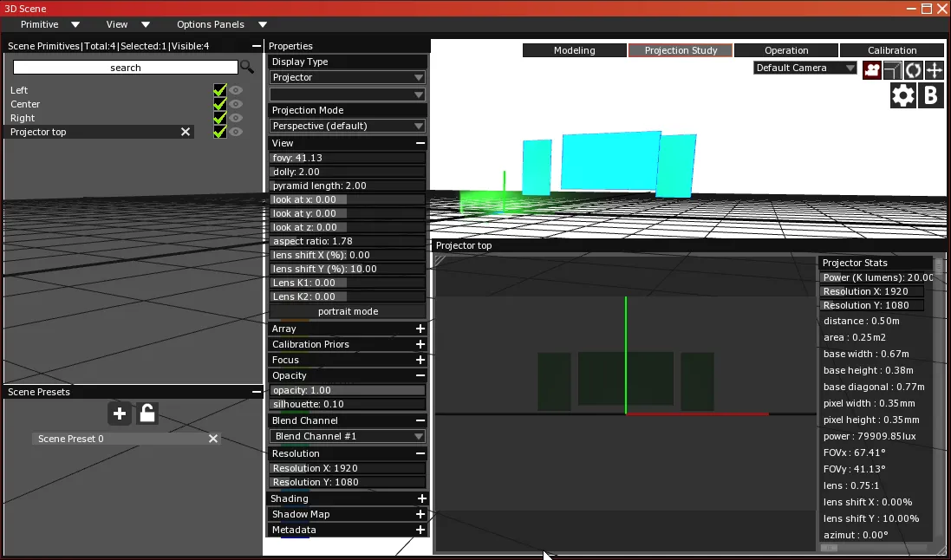Click the aspect ratio 1.78 slider

pos(348,241)
